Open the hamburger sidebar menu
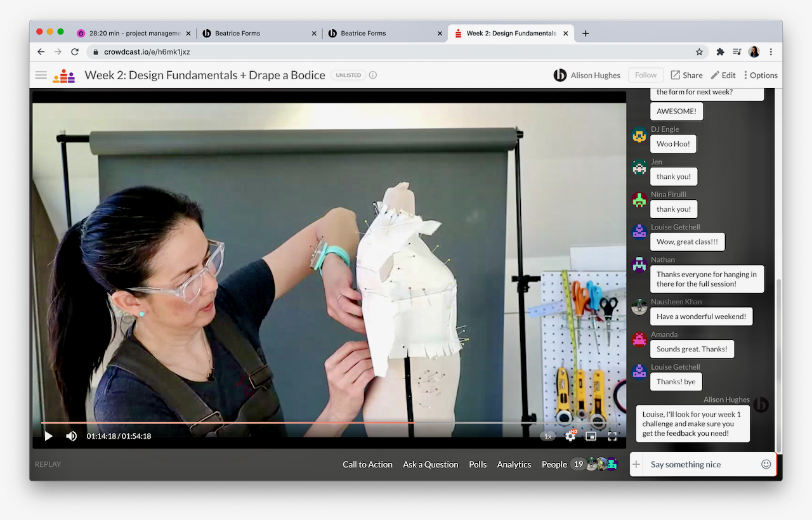The height and width of the screenshot is (520, 812). (41, 75)
